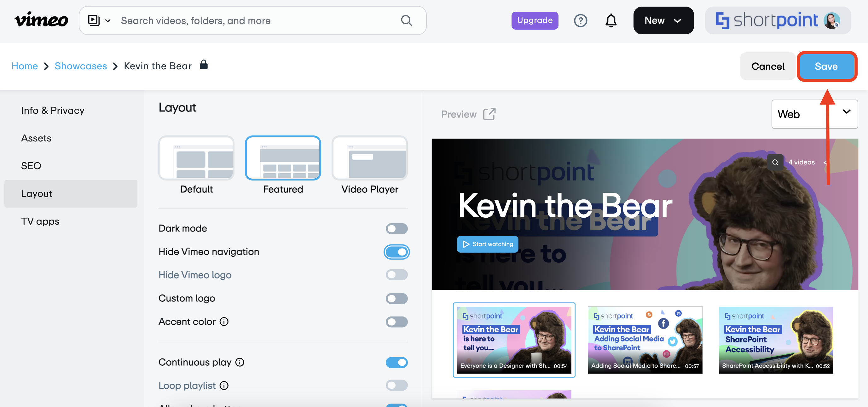
Task: Click the Preview external link icon
Action: click(489, 114)
